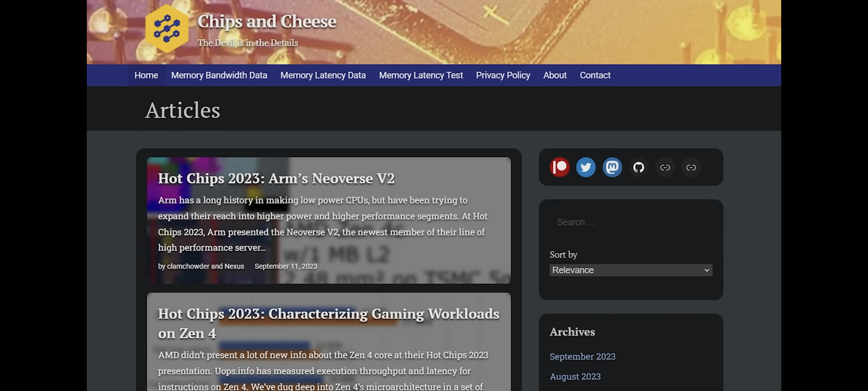Click the Sort by label
Viewport: 868px width, 391px height.
coord(563,255)
